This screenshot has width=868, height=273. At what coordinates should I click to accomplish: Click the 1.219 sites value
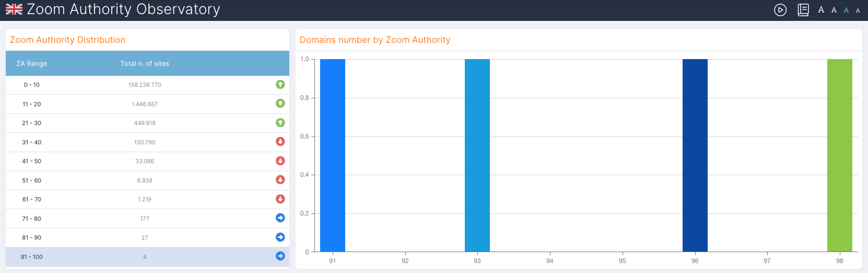(145, 199)
